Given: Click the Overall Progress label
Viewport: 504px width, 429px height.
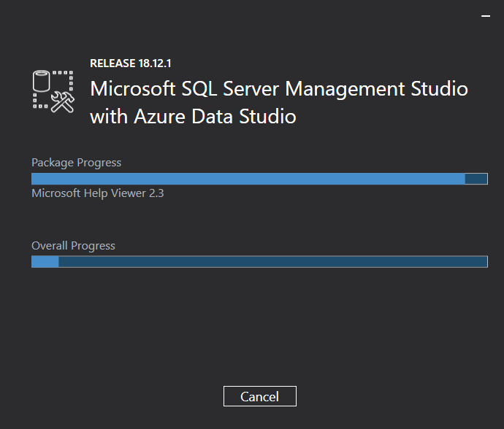Looking at the screenshot, I should [73, 246].
